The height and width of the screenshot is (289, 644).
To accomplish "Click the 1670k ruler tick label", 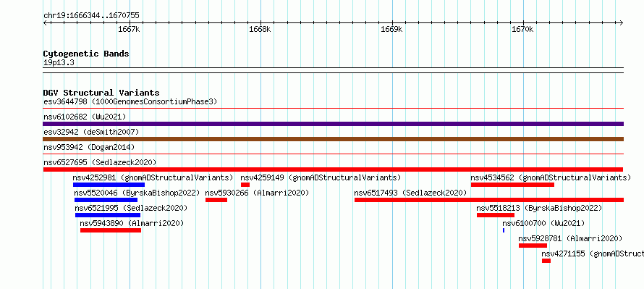I will [523, 30].
